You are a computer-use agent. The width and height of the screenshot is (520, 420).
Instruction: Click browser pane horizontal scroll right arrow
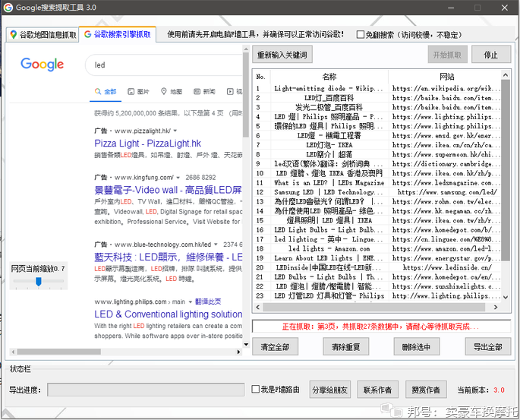[239, 352]
